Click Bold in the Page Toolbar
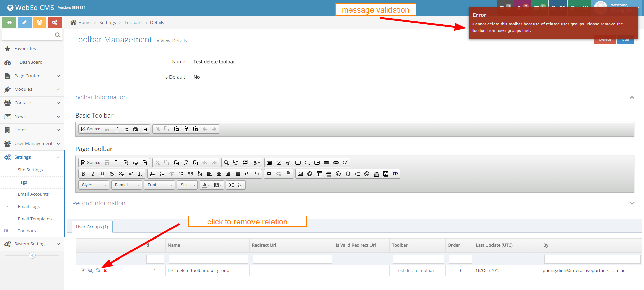Viewport: 644px width, 290px height. tap(83, 174)
